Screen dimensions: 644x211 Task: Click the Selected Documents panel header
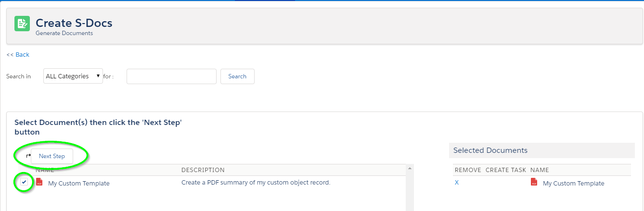pyautogui.click(x=542, y=150)
